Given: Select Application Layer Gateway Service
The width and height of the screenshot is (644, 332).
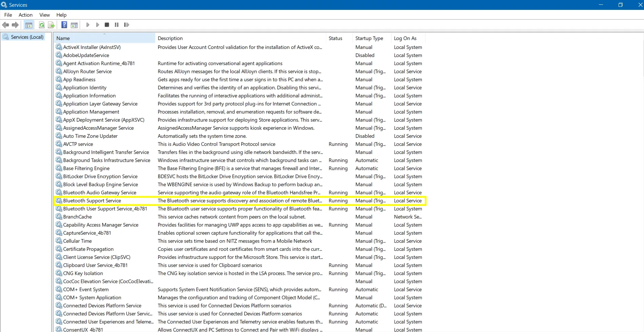Looking at the screenshot, I should pos(100,104).
